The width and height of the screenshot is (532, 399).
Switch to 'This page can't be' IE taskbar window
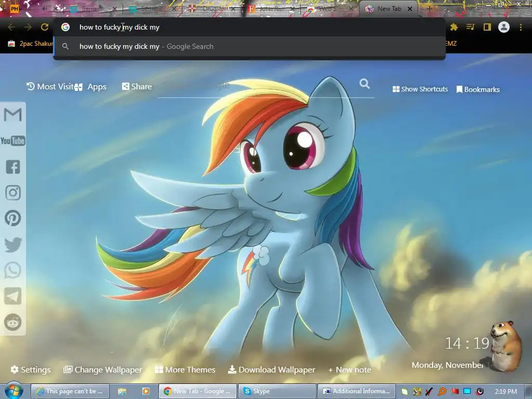click(70, 391)
